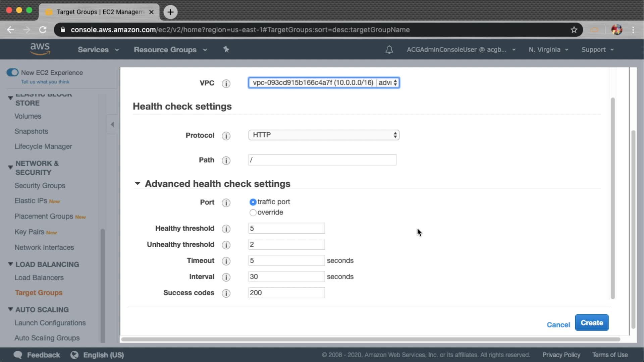Click info icon next to VPC label
Viewport: 644px width, 362px height.
(x=226, y=83)
